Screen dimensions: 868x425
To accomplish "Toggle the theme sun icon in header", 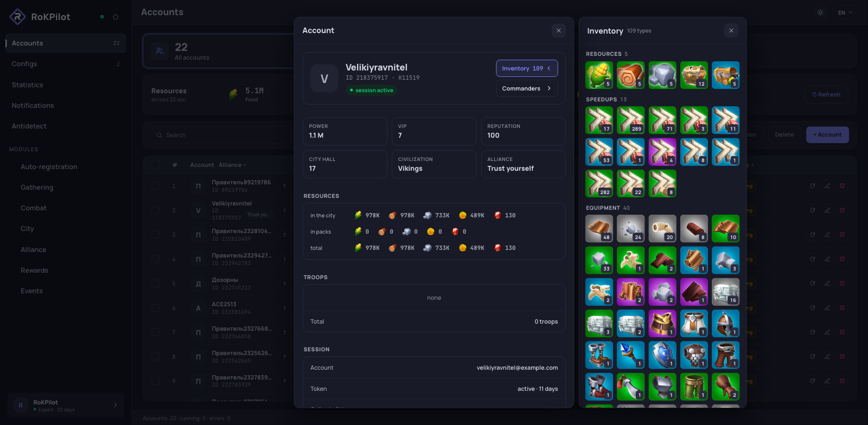I will click(x=820, y=12).
